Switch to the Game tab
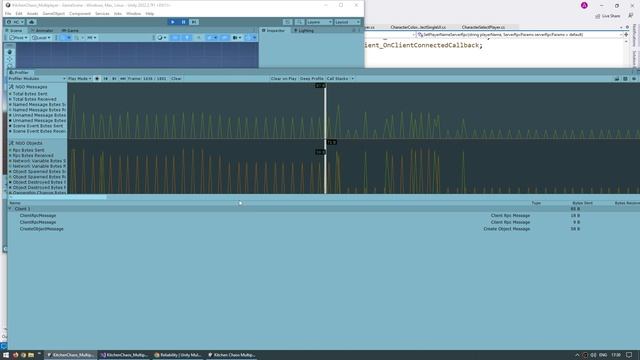Image resolution: width=640 pixels, height=360 pixels. (70, 31)
